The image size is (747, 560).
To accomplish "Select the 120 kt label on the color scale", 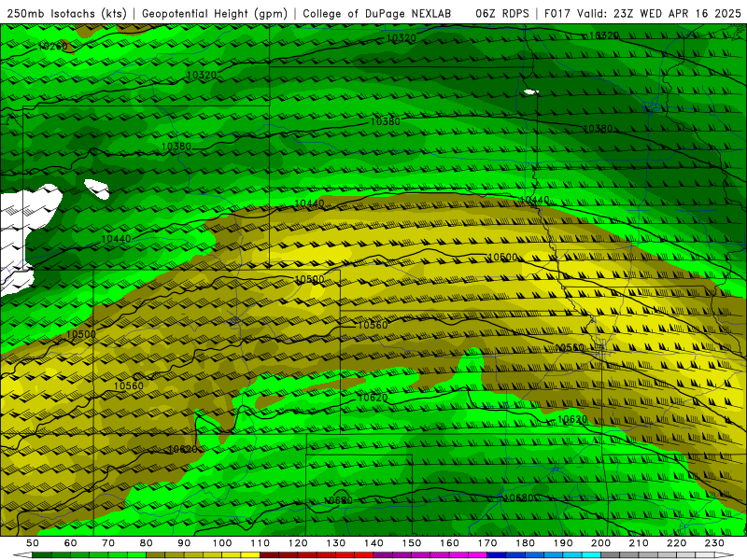I will [298, 543].
